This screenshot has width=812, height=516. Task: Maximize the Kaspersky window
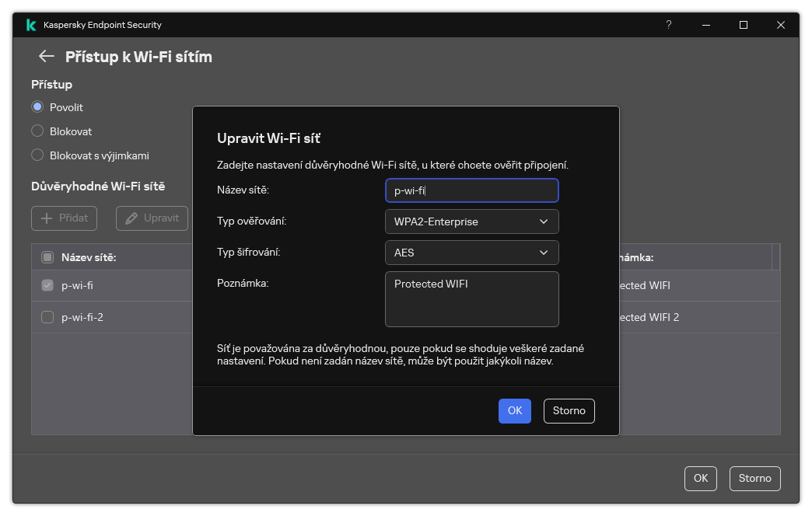click(x=743, y=25)
